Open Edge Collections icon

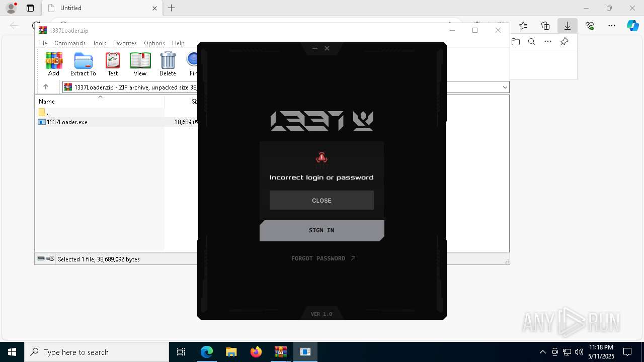545,26
